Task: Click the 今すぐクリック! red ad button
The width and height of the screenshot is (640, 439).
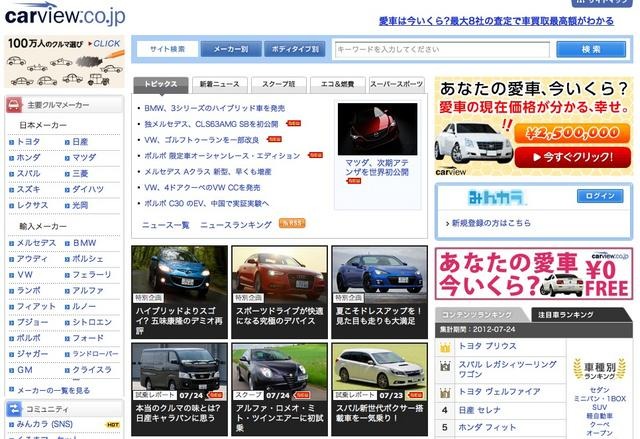Action: (x=572, y=157)
